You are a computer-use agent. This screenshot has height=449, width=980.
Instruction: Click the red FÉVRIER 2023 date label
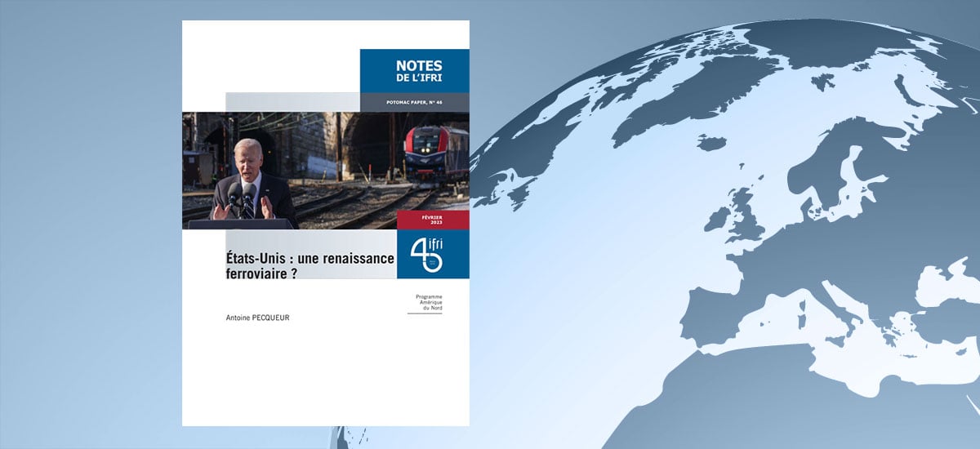(x=433, y=220)
